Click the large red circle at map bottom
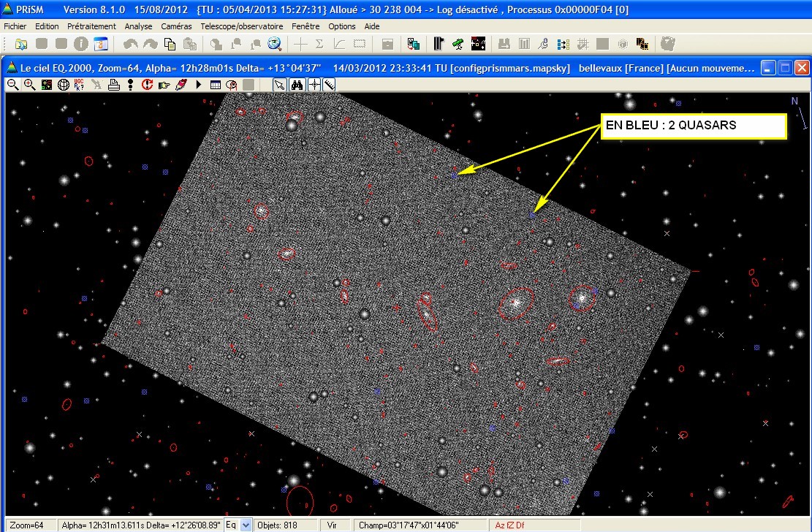Screen dimensions: 812x532 pyautogui.click(x=300, y=501)
